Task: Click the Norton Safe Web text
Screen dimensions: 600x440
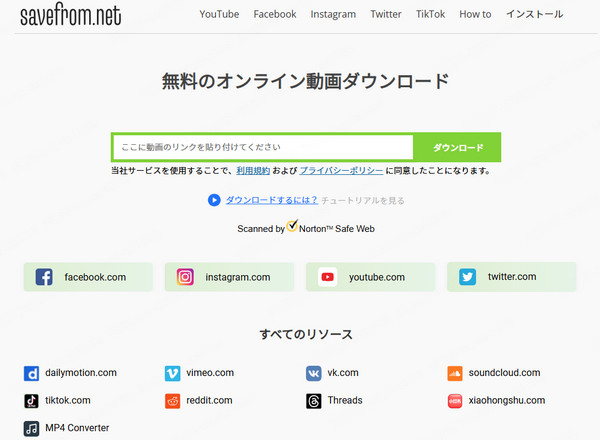Action: (x=337, y=229)
